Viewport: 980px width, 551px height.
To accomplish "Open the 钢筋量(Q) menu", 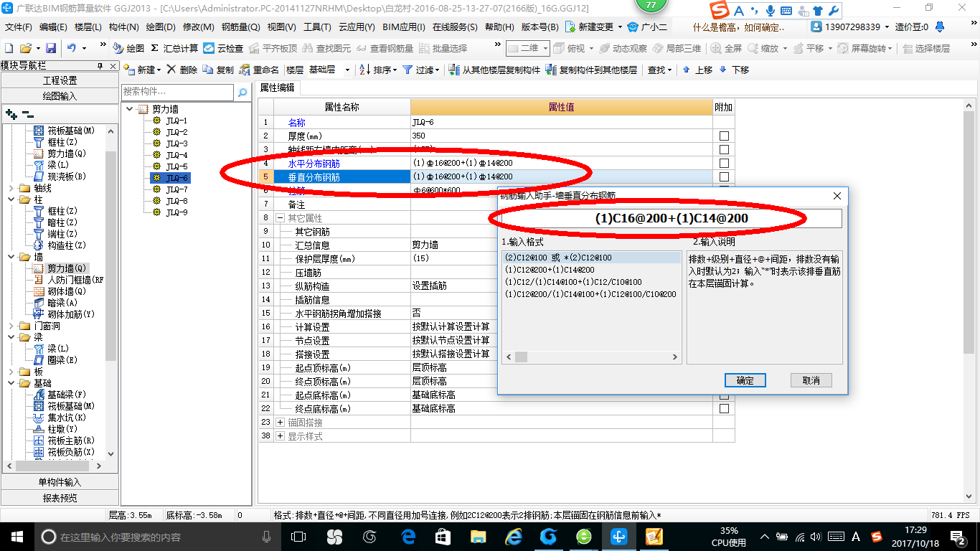I will 241,27.
